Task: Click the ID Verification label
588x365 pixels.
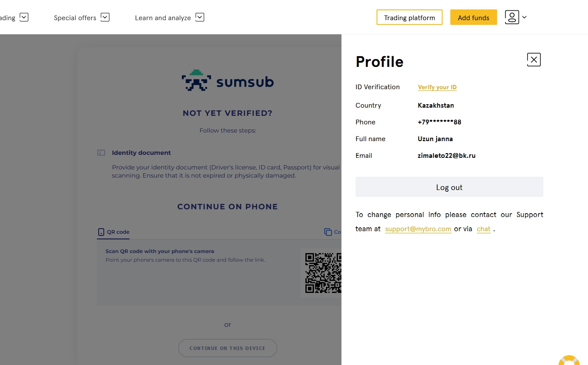Action: [377, 87]
